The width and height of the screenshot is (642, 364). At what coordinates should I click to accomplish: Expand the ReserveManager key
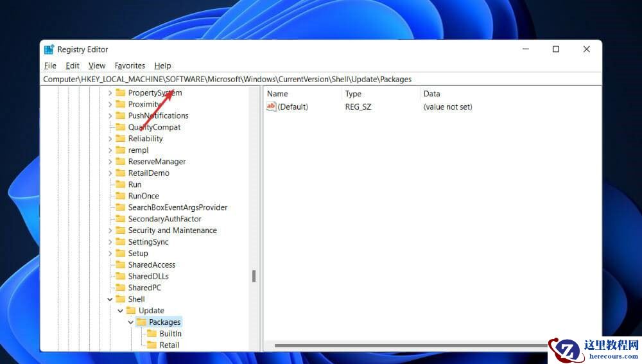click(x=110, y=162)
